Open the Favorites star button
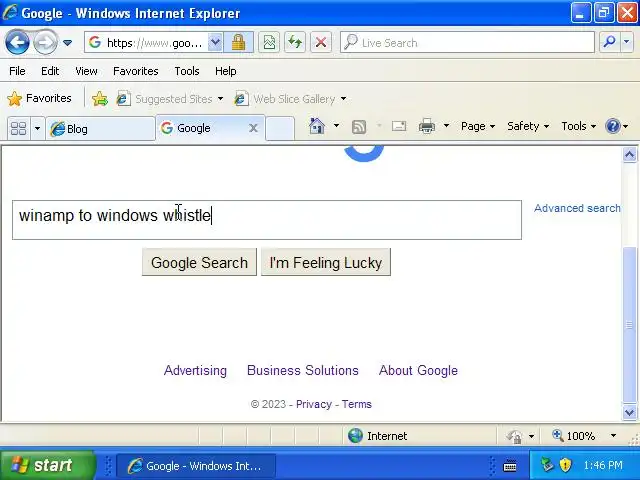This screenshot has width=640, height=480. click(39, 98)
